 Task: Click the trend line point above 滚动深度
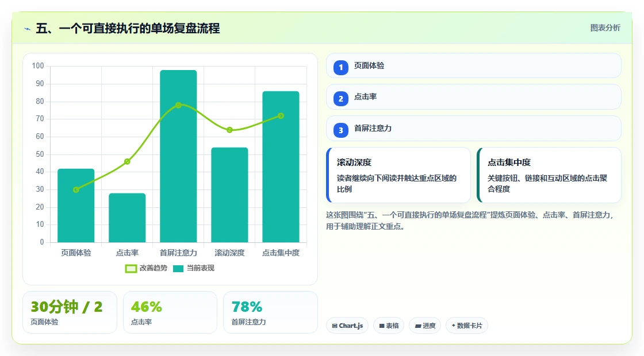[x=229, y=130]
